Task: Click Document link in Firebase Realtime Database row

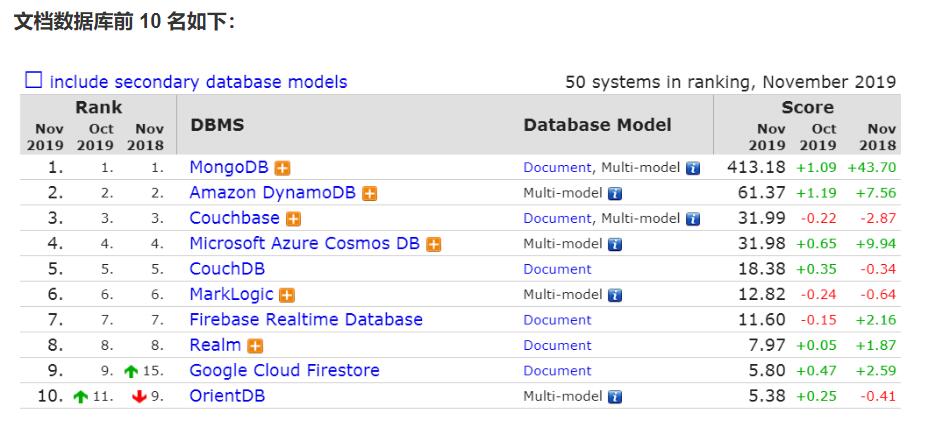Action: (557, 321)
